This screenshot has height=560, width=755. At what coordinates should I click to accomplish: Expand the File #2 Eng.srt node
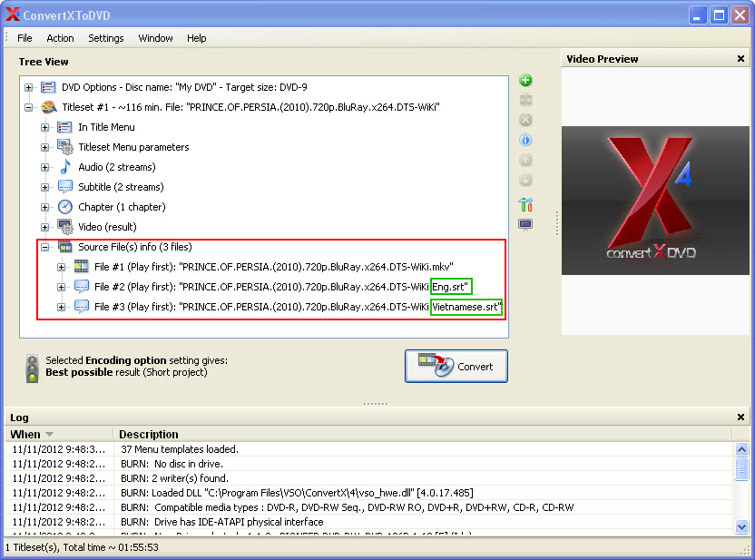pos(61,287)
